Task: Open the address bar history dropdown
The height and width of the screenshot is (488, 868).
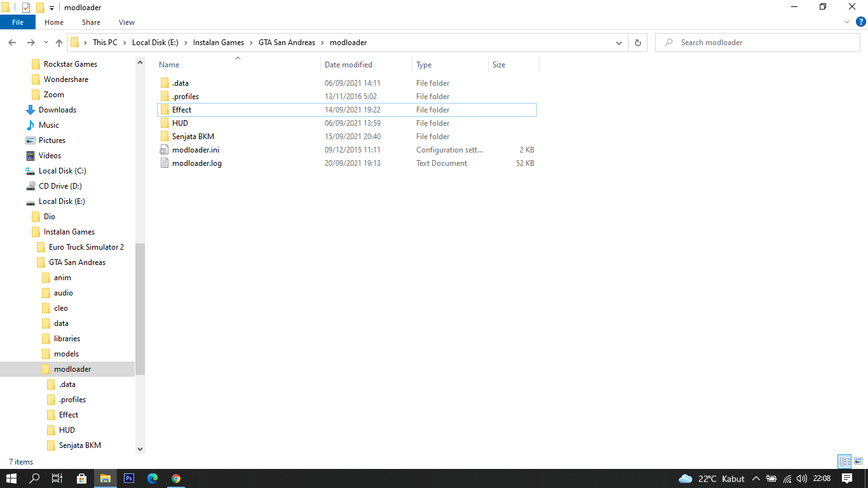Action: (619, 43)
